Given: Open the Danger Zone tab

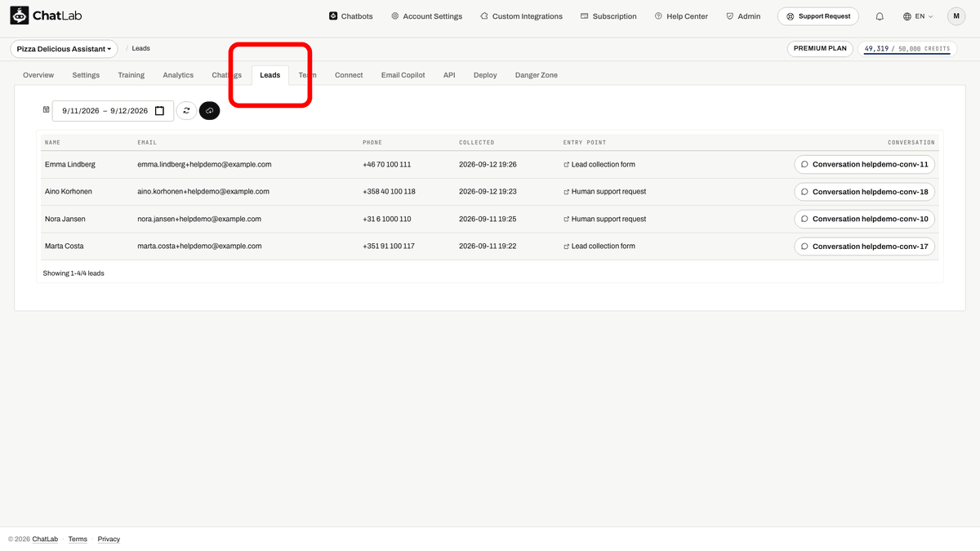Looking at the screenshot, I should click(537, 75).
